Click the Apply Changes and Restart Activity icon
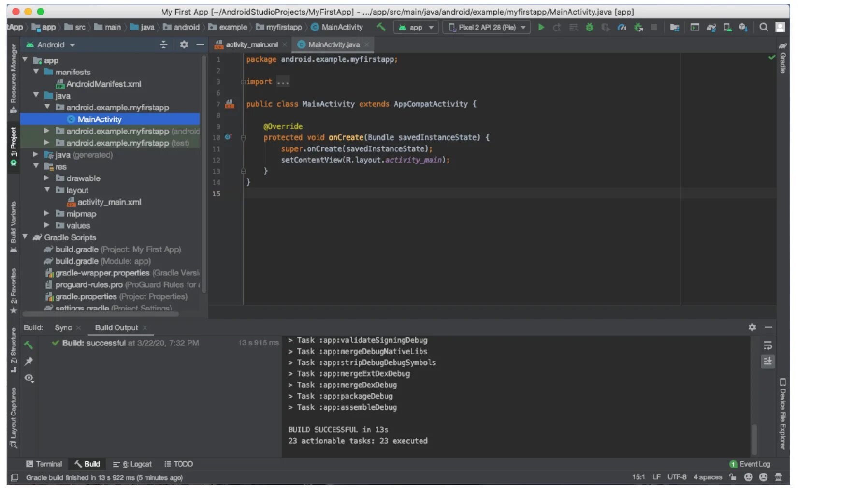Image resolution: width=868 pixels, height=489 pixels. pos(557,27)
